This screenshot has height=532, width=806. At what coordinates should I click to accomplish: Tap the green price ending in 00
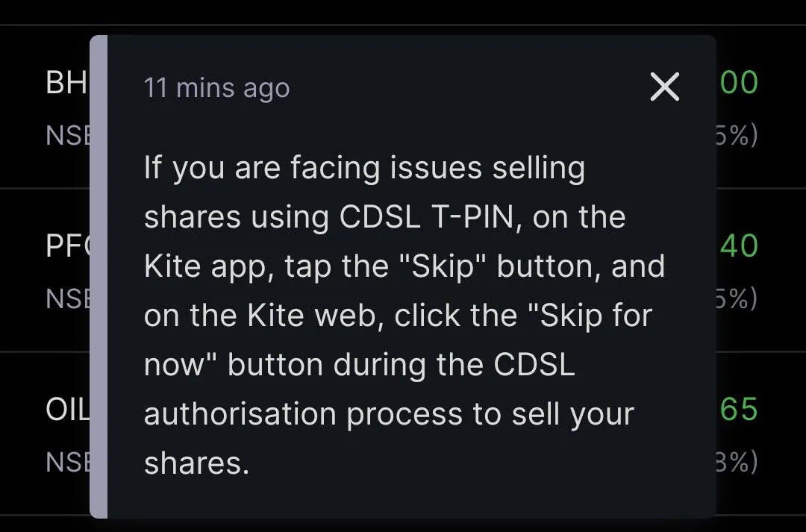[x=739, y=82]
